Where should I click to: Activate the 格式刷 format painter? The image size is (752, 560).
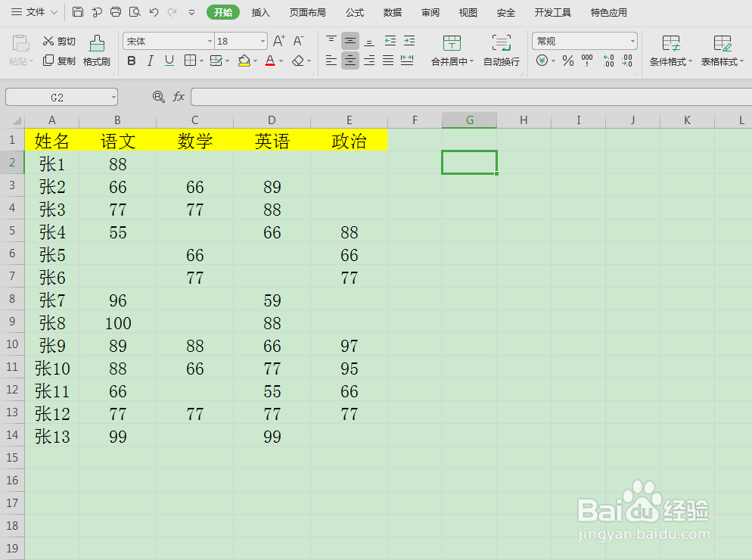tap(97, 51)
